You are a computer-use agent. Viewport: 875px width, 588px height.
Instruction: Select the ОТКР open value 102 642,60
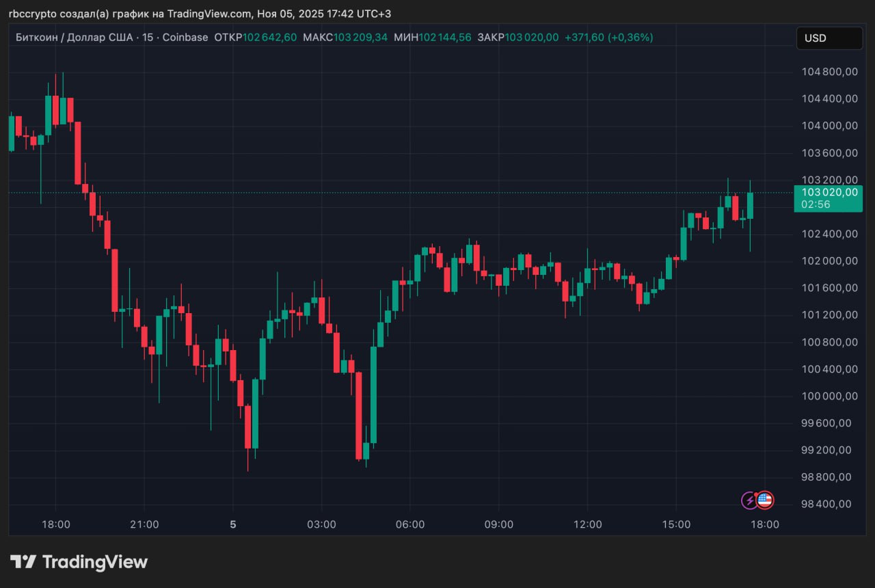click(x=270, y=38)
